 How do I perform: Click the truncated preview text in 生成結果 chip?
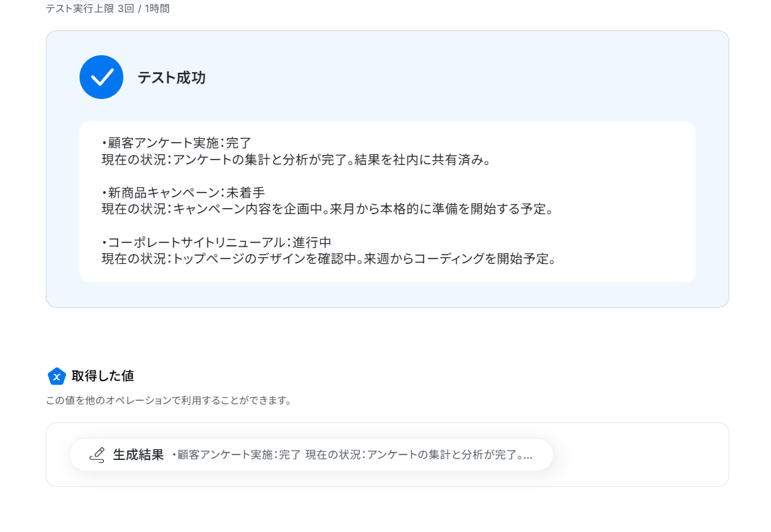(352, 455)
